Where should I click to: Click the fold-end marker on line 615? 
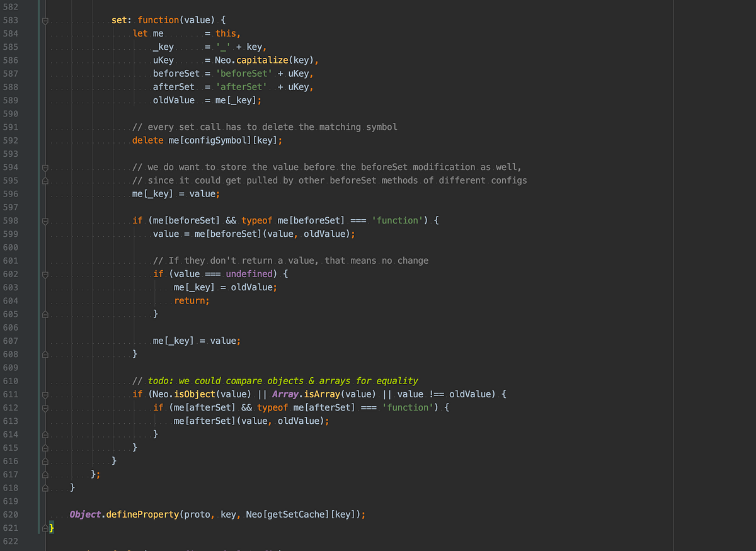tap(44, 447)
